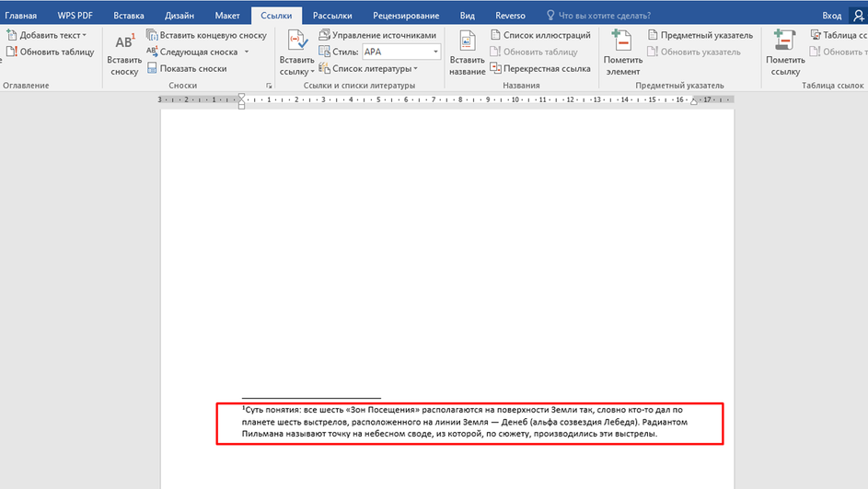The width and height of the screenshot is (868, 489).
Task: Expand Добавить текст dropdown arrow
Action: tap(84, 35)
